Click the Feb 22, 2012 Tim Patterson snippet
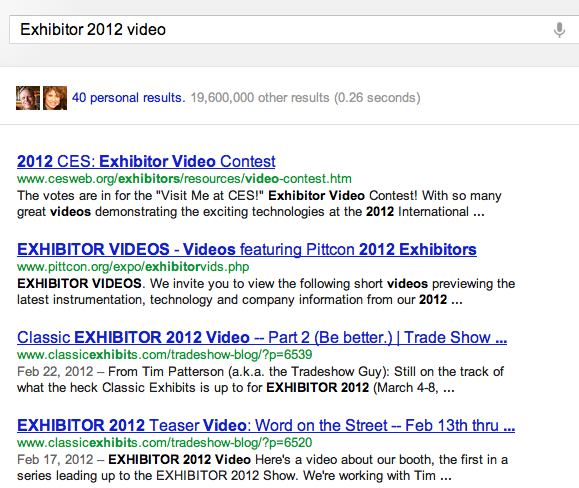579x488 pixels. pyautogui.click(x=260, y=379)
